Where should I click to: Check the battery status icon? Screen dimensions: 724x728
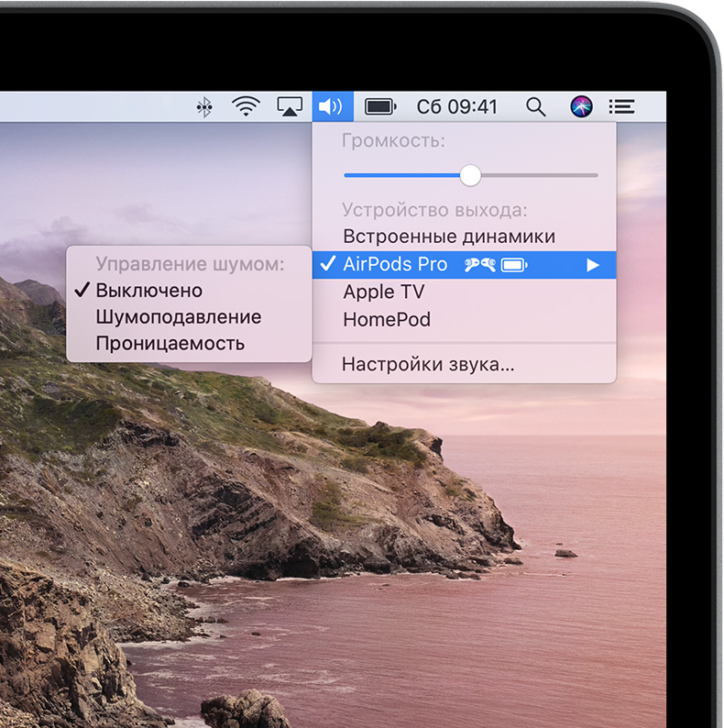point(379,106)
